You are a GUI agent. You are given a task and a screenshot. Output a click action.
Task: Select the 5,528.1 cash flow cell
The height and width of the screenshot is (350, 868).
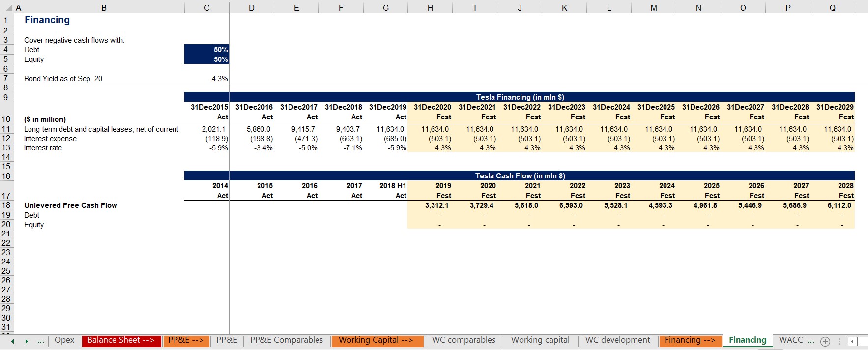point(609,205)
